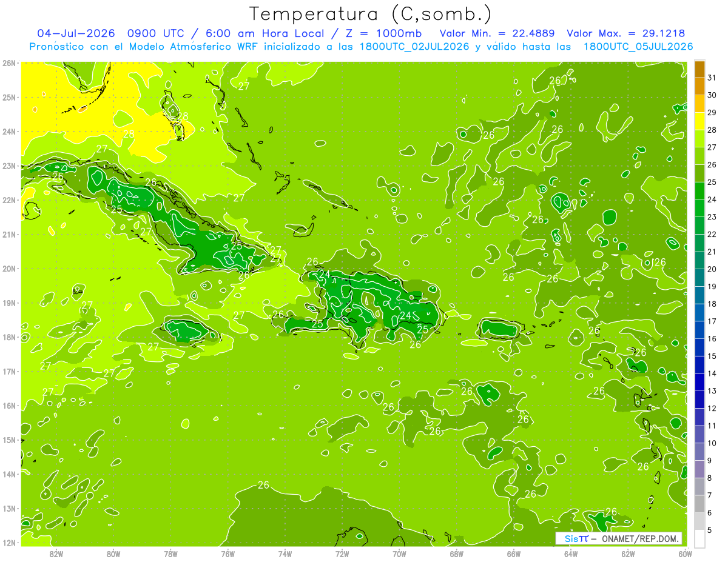728x562 pixels.
Task: Click the white color bar segment at label 5
Action: (699, 538)
